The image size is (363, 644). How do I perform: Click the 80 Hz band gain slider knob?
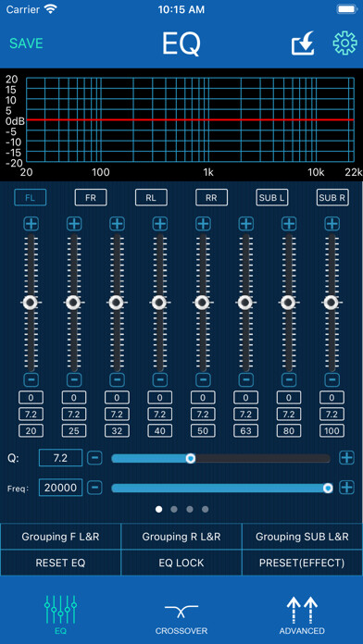pyautogui.click(x=287, y=303)
